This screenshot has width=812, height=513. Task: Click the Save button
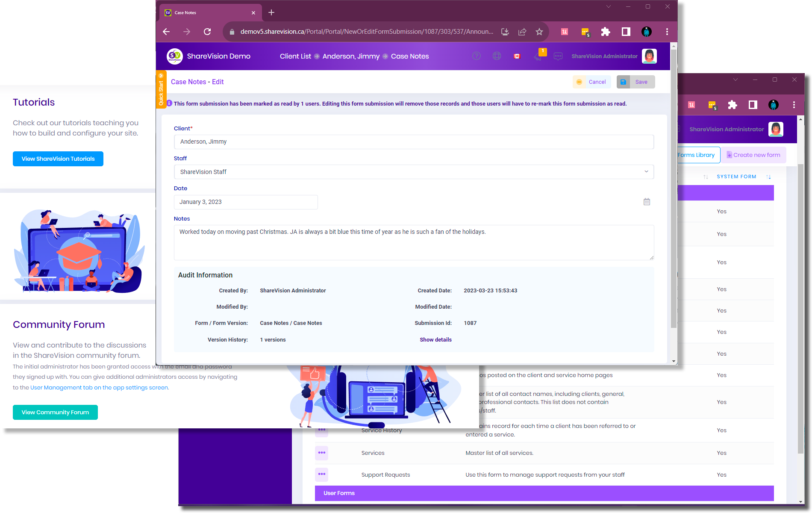pos(636,82)
